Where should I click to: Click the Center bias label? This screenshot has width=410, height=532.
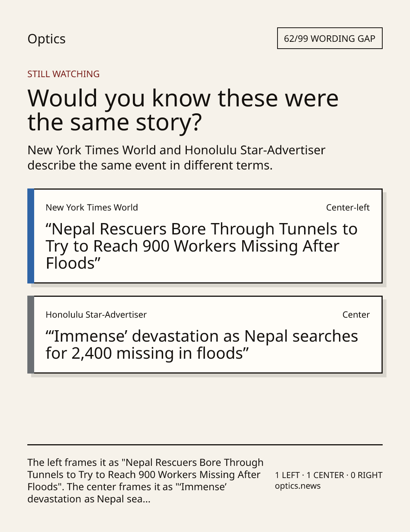pos(356,315)
